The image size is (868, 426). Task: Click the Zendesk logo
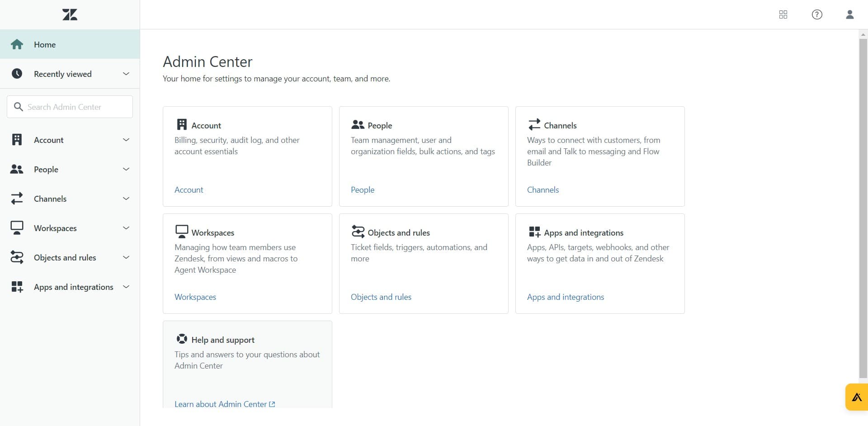(70, 14)
